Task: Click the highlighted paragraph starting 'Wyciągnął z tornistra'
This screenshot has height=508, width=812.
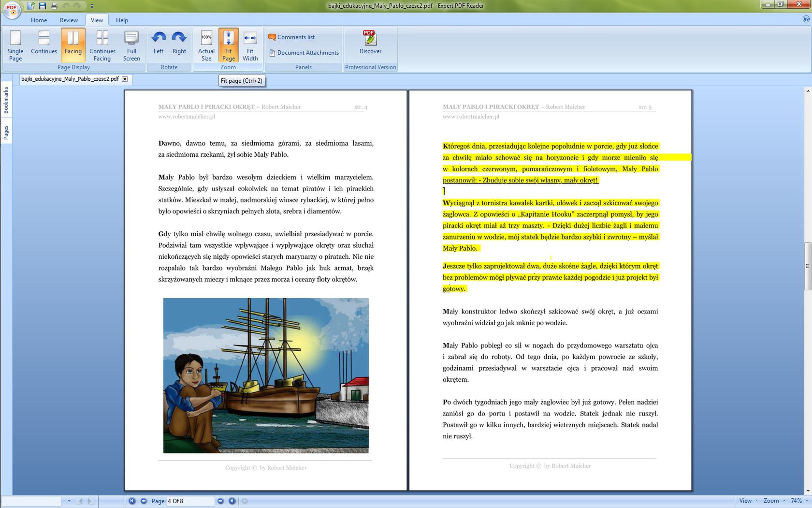Action: (551, 225)
